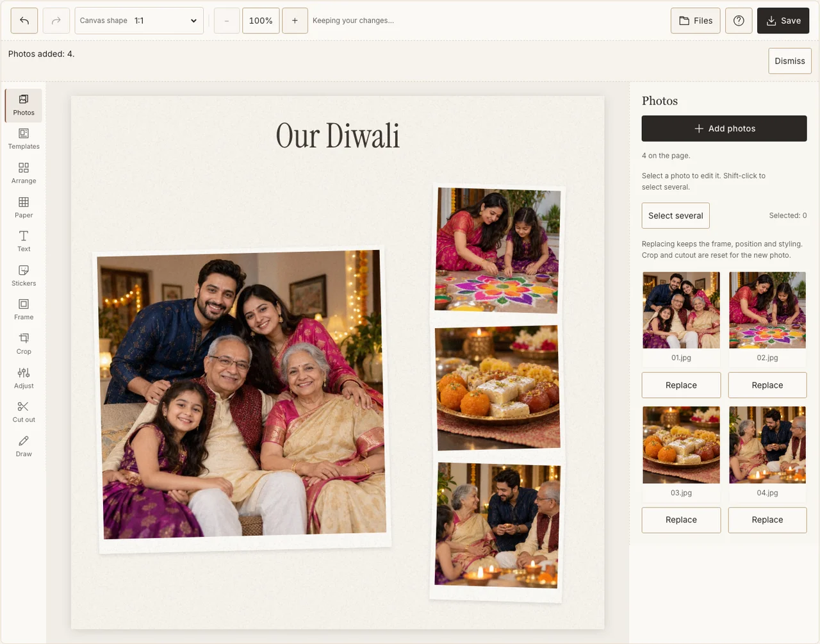Open the Templates tool
The image size is (820, 644).
[x=24, y=139]
